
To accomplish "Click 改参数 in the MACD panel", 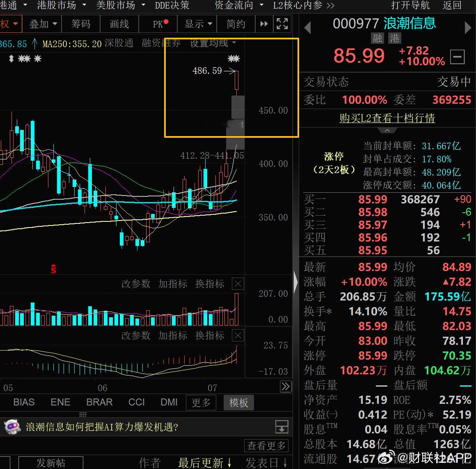I will (136, 335).
